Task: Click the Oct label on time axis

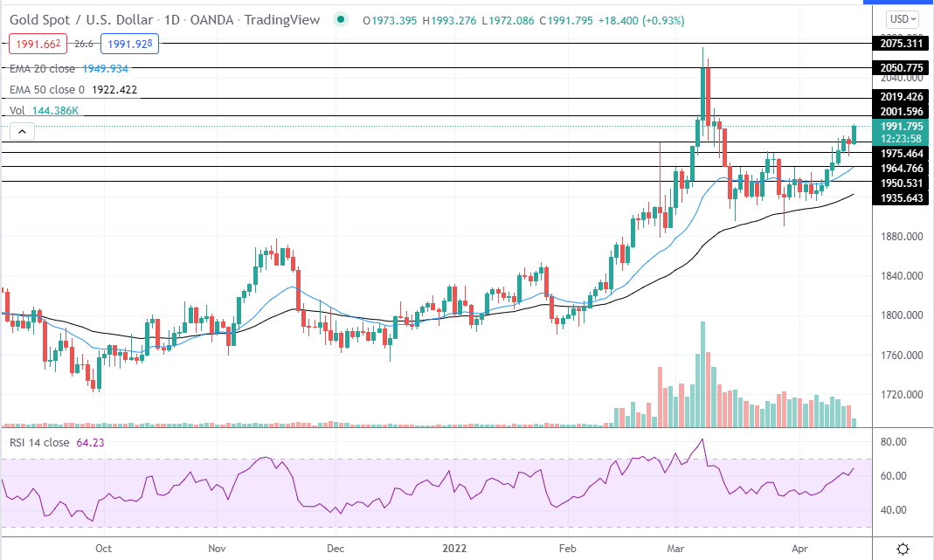Action: [x=104, y=548]
